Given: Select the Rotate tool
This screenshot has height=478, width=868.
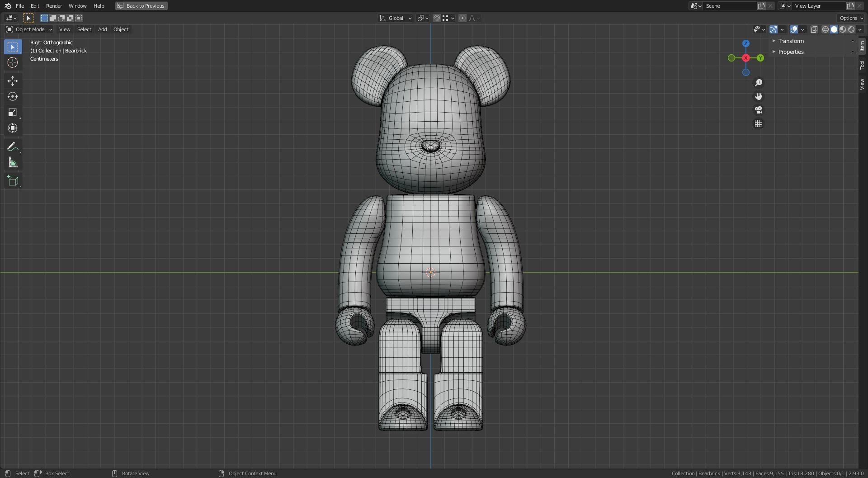Looking at the screenshot, I should [x=13, y=96].
